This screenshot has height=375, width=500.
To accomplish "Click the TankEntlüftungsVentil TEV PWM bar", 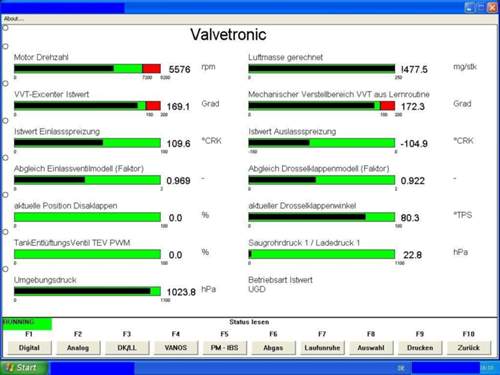I will [87, 254].
